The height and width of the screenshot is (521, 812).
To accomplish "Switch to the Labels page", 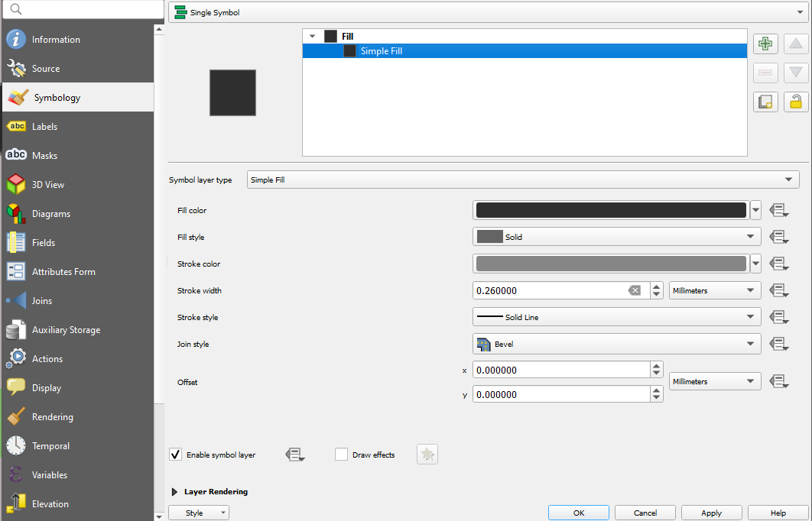I will point(78,126).
